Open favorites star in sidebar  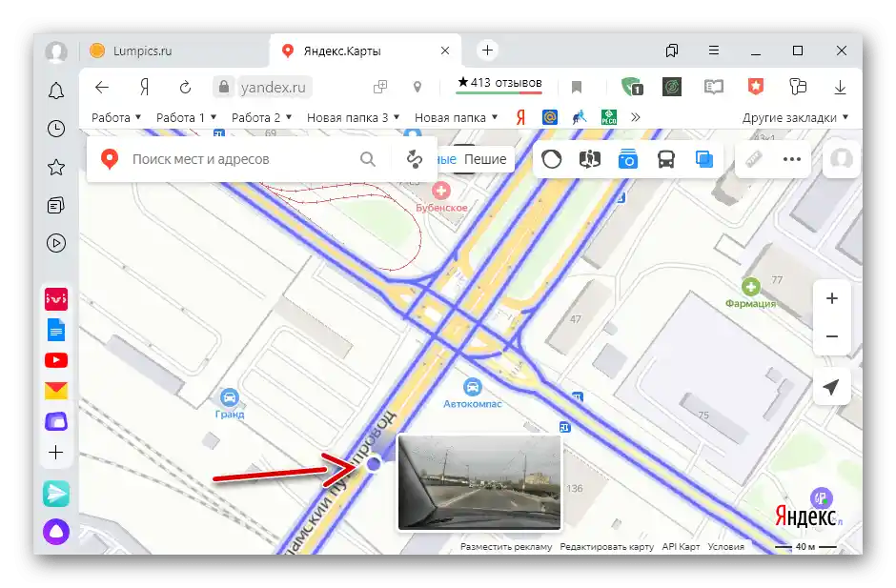(x=56, y=167)
